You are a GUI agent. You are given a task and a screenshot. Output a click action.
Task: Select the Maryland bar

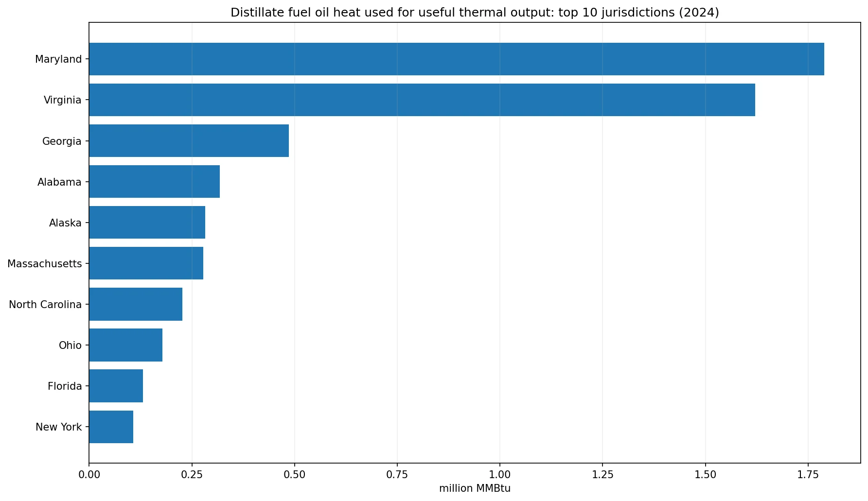pyautogui.click(x=457, y=59)
